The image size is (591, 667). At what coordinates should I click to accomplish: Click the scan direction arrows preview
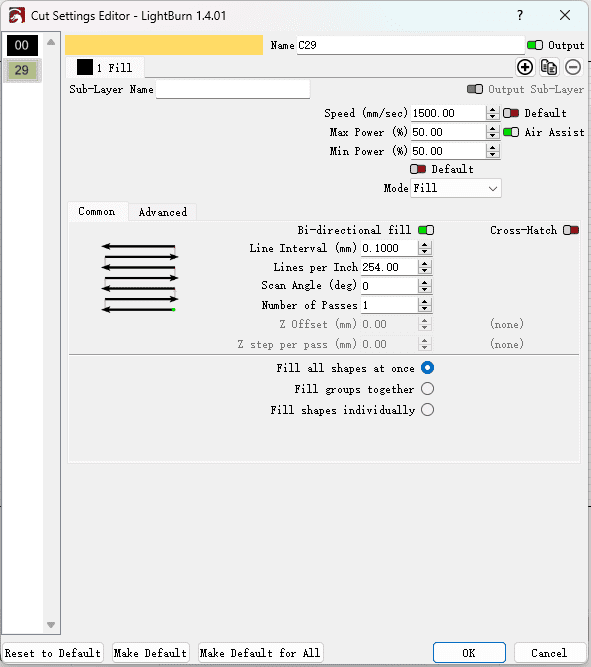pyautogui.click(x=140, y=278)
